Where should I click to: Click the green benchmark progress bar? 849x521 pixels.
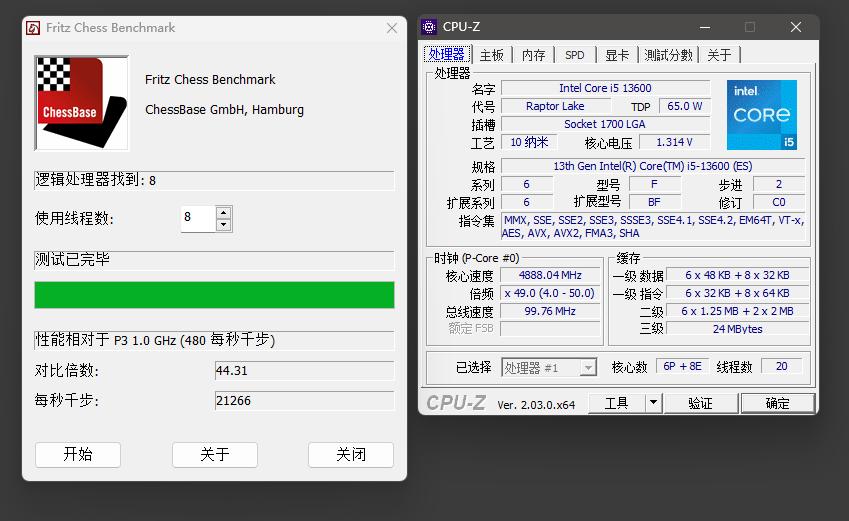[214, 295]
